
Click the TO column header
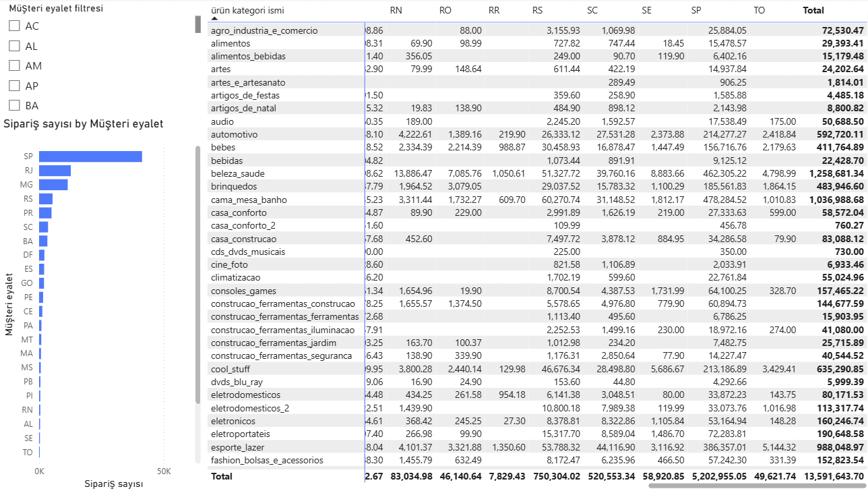[760, 10]
